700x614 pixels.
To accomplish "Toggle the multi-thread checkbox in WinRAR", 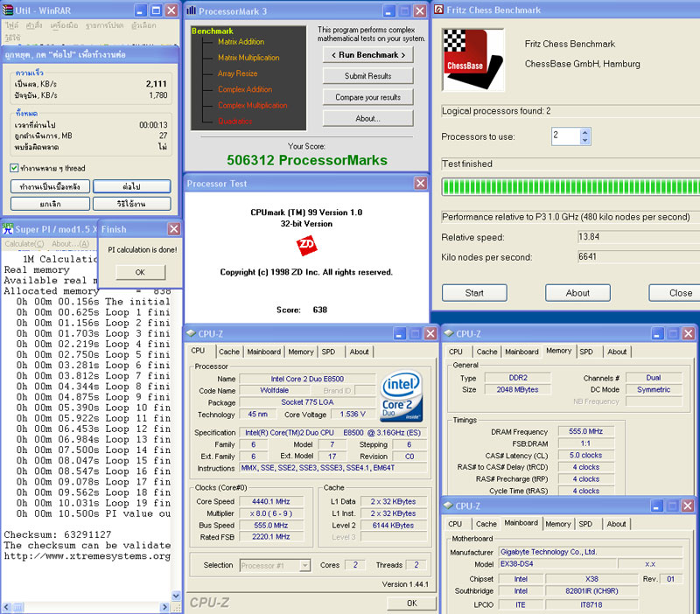I will (14, 168).
